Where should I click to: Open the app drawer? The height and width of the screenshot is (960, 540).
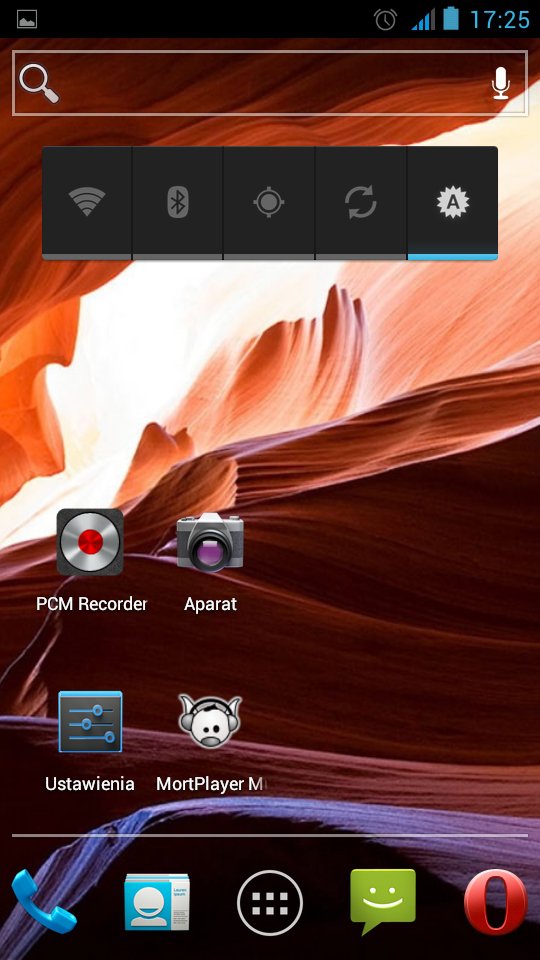pyautogui.click(x=270, y=902)
